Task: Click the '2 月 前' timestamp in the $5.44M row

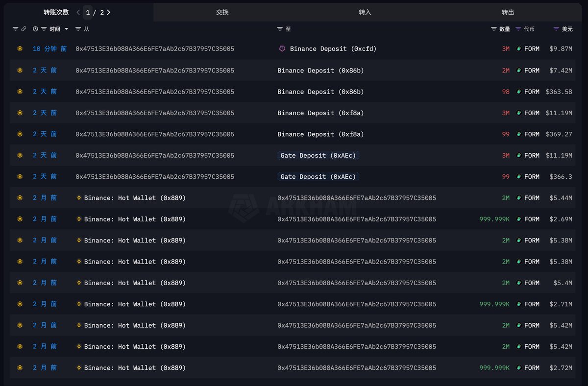Action: pos(45,198)
